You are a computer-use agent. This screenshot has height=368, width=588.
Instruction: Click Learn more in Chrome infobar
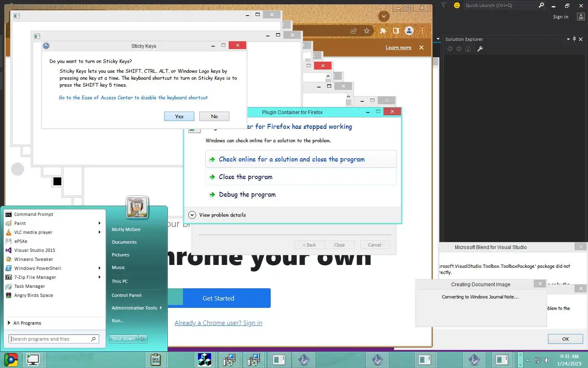pyautogui.click(x=399, y=47)
